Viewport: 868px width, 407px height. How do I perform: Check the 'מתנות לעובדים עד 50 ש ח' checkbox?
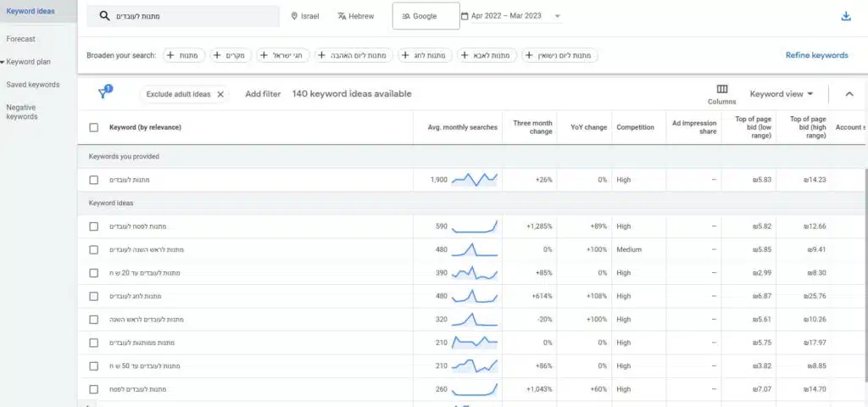(x=93, y=366)
